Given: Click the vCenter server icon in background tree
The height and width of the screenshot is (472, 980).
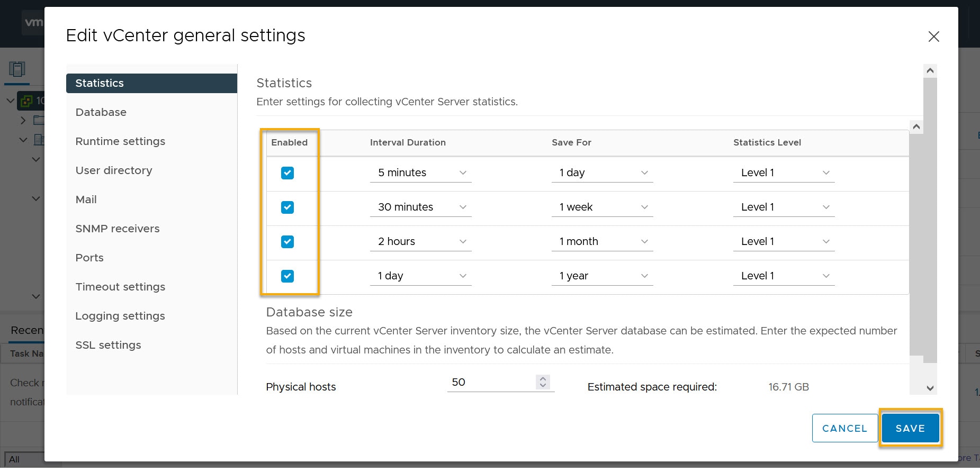Looking at the screenshot, I should click(26, 101).
